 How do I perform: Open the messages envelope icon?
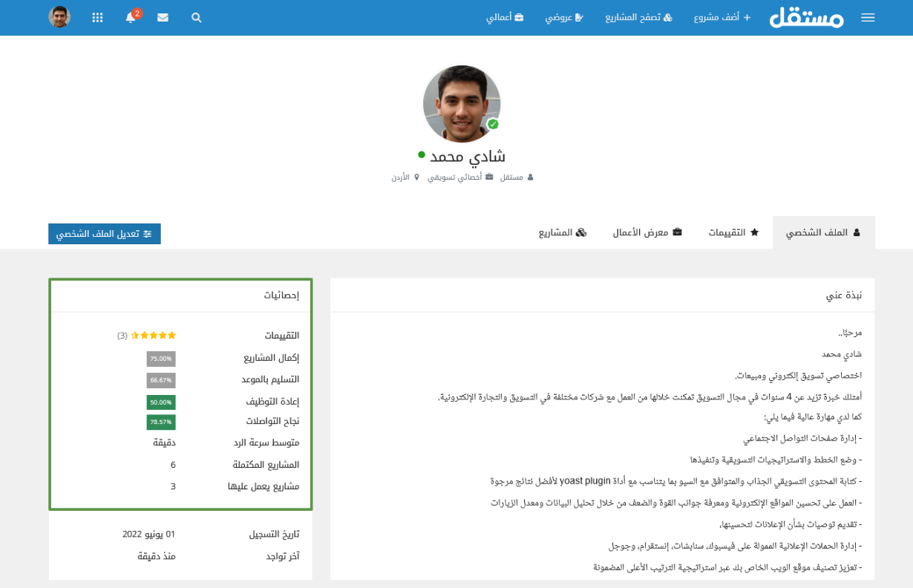[163, 18]
